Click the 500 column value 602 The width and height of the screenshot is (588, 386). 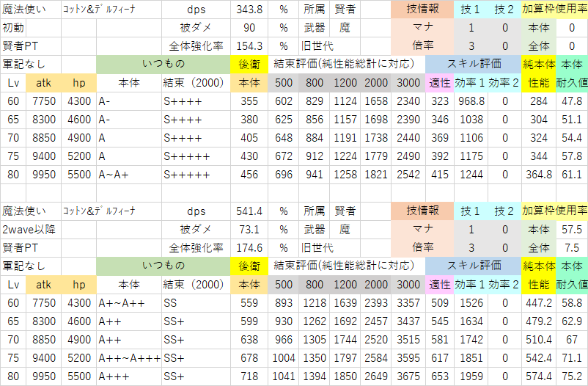(283, 101)
